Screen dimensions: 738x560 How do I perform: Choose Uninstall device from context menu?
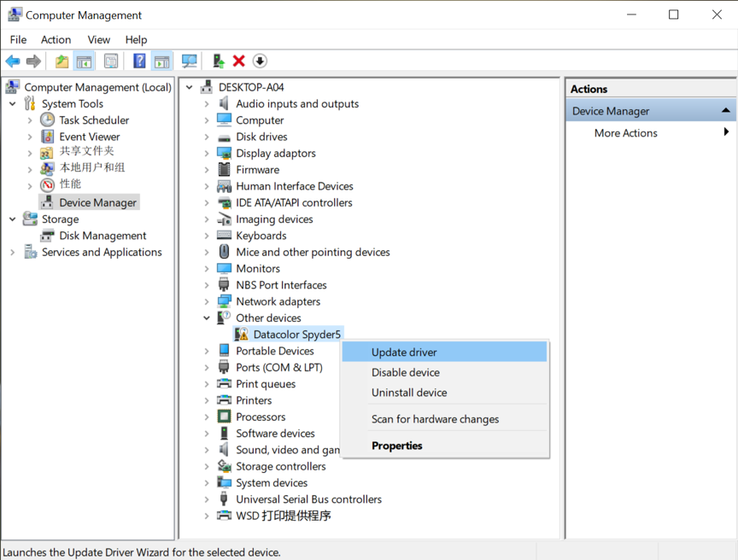coord(444,393)
